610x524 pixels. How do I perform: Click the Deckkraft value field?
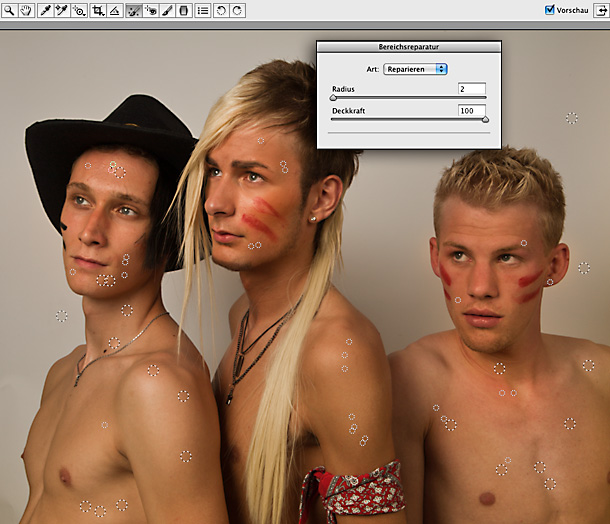(472, 111)
